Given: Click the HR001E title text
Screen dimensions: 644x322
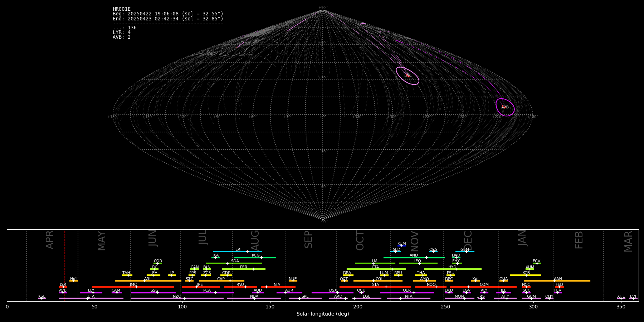Looking at the screenshot, I should 122,9.
